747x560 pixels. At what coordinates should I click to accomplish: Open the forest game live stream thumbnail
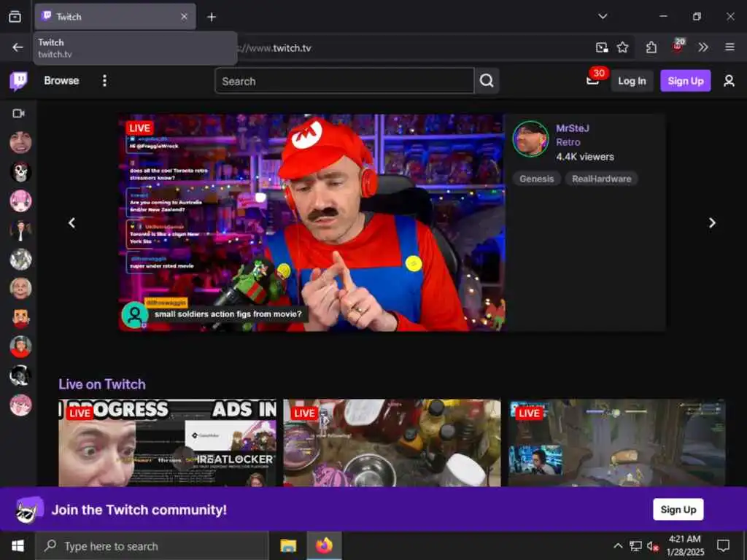point(616,443)
